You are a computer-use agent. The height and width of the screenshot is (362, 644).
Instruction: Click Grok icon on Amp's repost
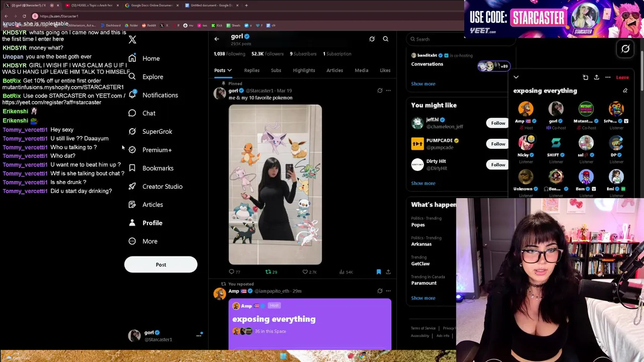(x=380, y=291)
